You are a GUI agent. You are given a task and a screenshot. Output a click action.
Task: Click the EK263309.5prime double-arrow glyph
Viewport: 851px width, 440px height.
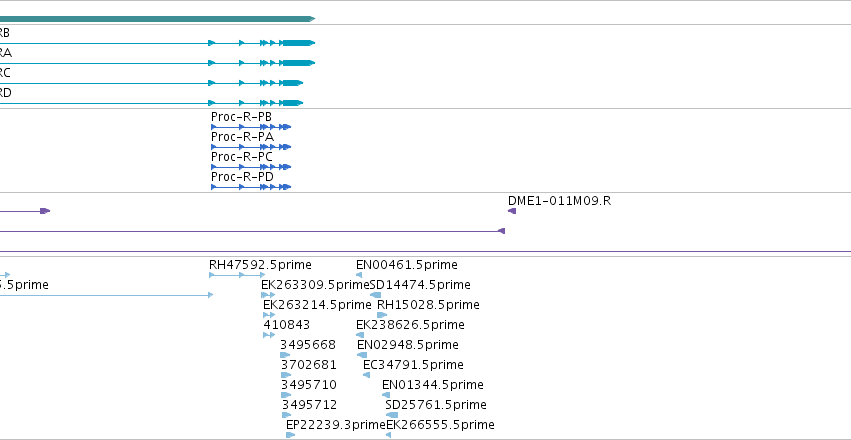(268, 295)
